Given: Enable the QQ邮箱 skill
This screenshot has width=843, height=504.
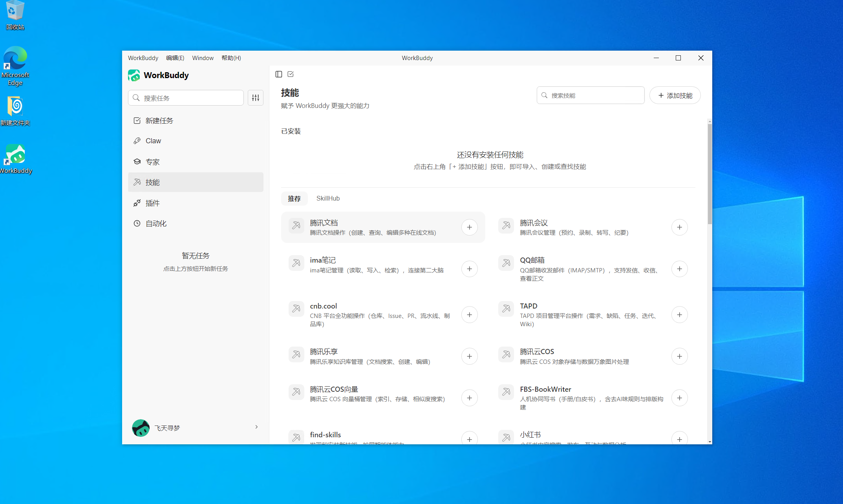Looking at the screenshot, I should coord(680,269).
